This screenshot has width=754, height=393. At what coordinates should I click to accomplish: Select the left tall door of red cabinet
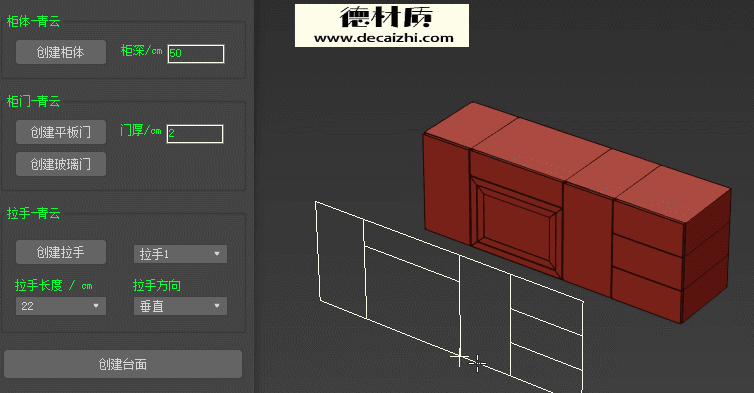pyautogui.click(x=446, y=190)
